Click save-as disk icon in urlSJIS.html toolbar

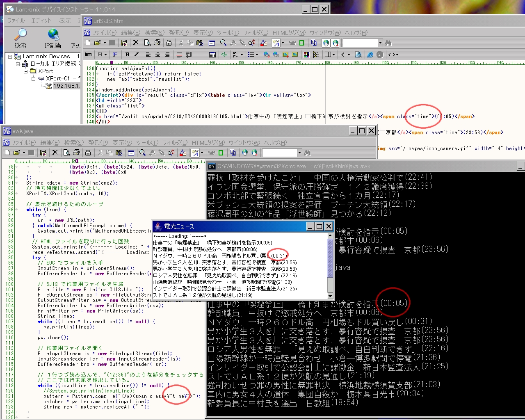[124, 43]
